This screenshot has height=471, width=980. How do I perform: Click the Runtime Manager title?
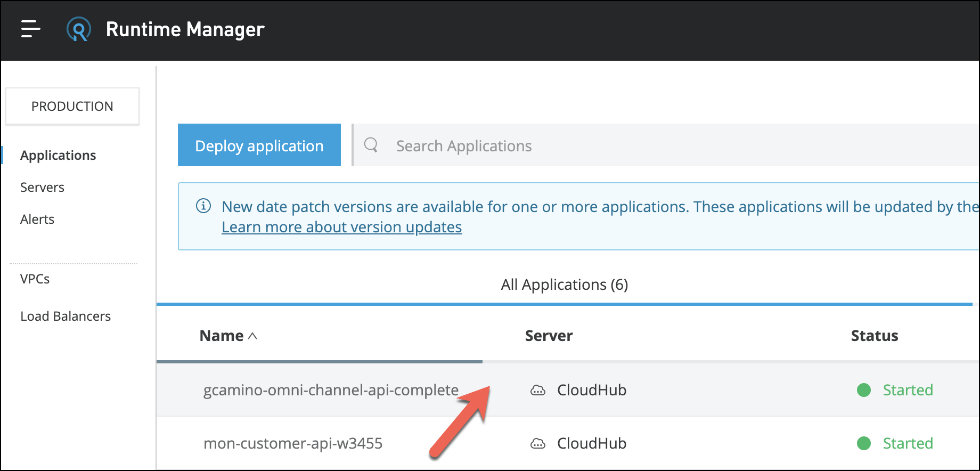185,29
